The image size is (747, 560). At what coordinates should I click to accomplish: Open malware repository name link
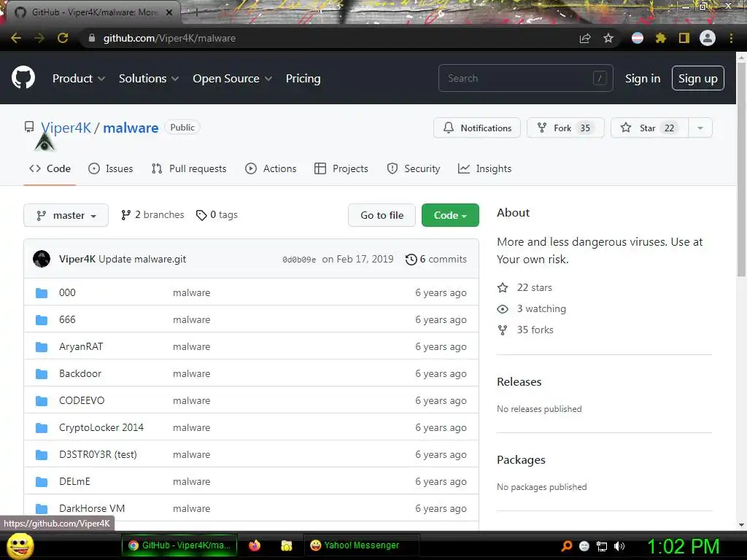pyautogui.click(x=131, y=128)
